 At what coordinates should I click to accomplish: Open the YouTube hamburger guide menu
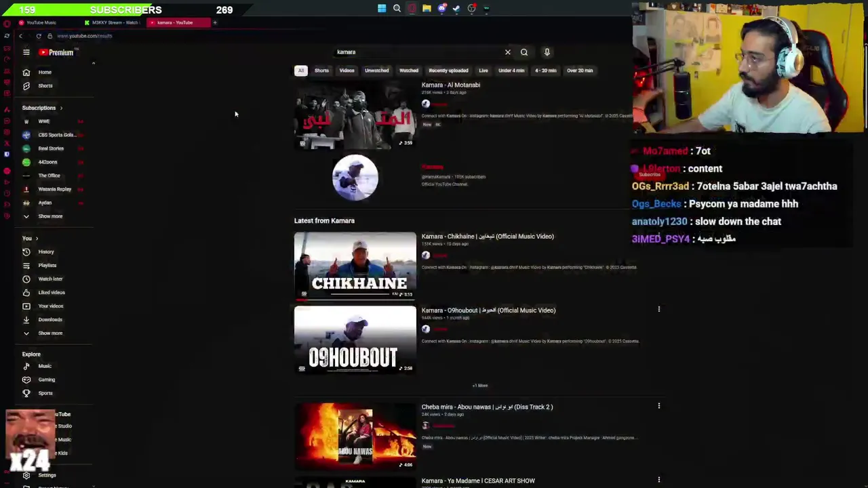(x=26, y=52)
